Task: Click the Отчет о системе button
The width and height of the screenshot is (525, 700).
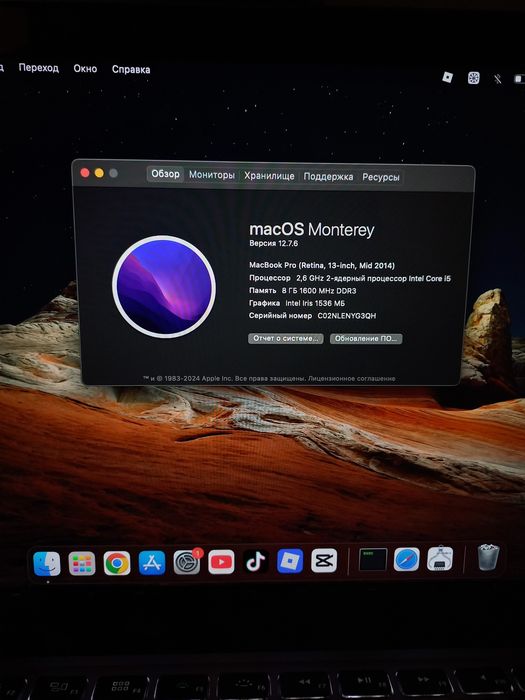Action: click(286, 338)
